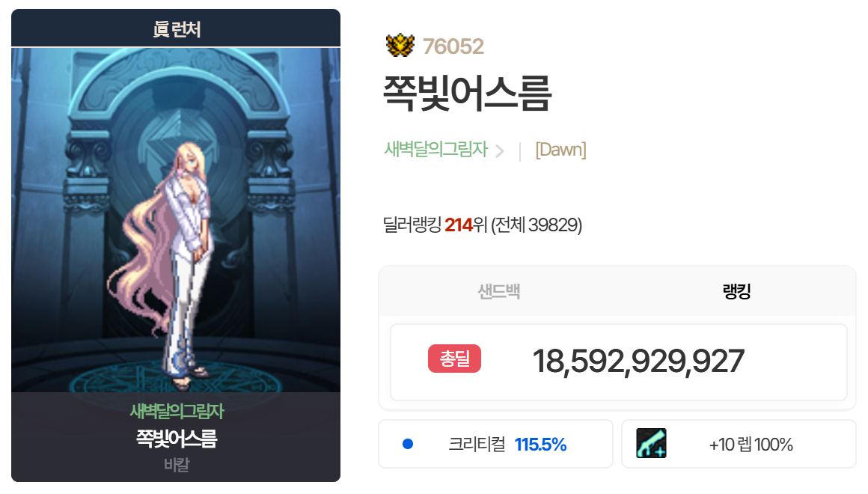Click the fame value 76052
This screenshot has width=868, height=494.
(x=453, y=46)
